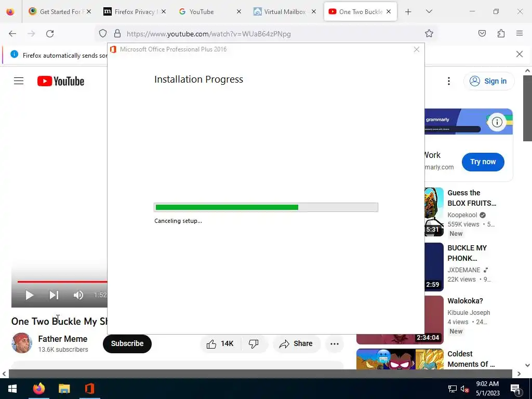
Task: Dismiss the Firefox data notification bar
Action: tap(519, 54)
